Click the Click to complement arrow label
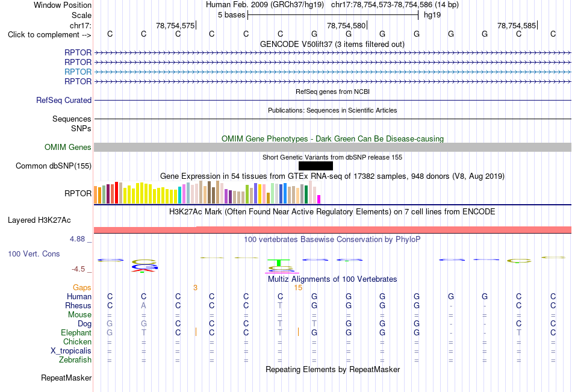Screen dimensions: 572x392 [x=49, y=35]
